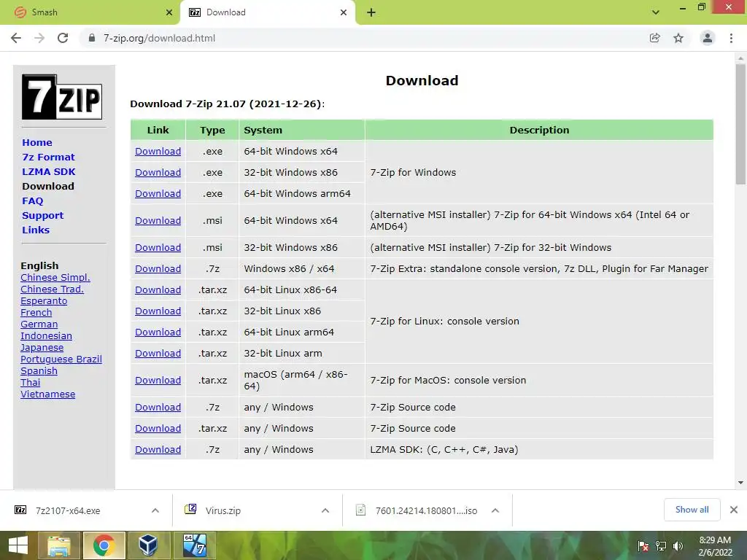This screenshot has height=560, width=747.
Task: Switch language to Portuguese Brazil
Action: pyautogui.click(x=61, y=359)
